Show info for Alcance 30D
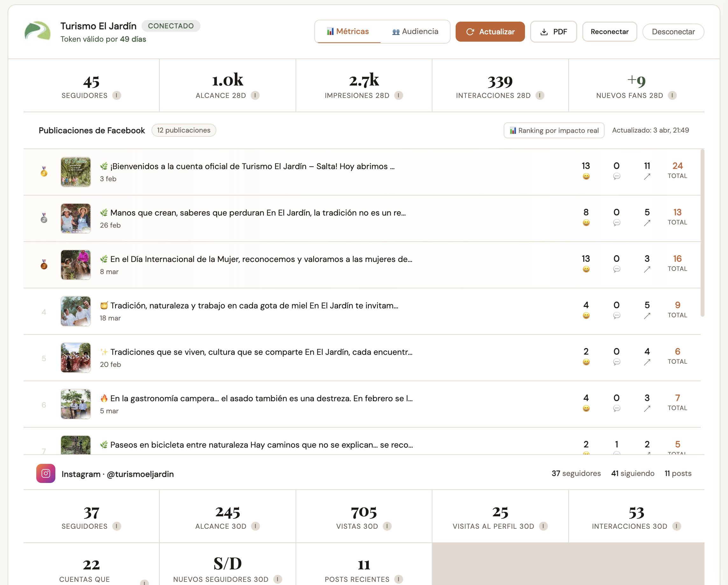728x585 pixels. [255, 526]
